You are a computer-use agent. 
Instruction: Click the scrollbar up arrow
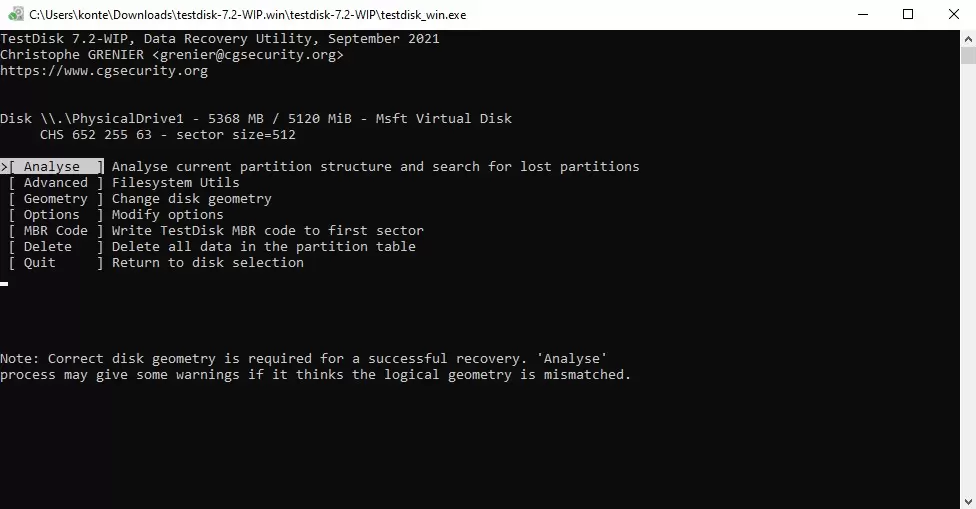pos(967,39)
